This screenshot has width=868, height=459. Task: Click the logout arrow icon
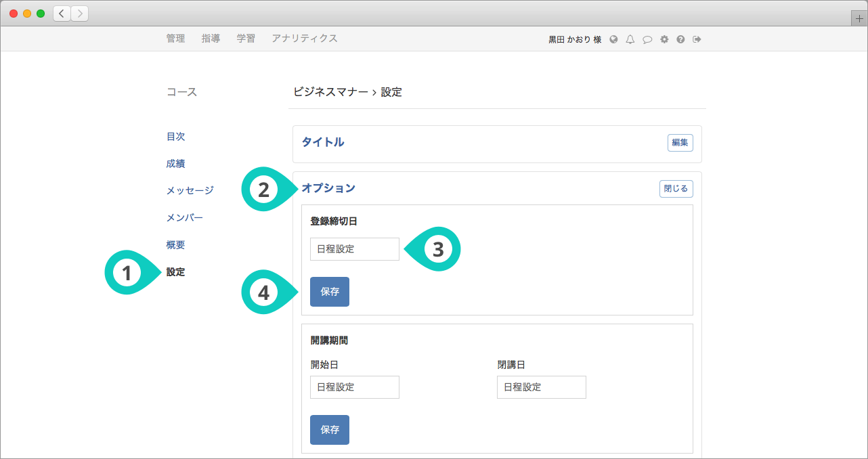tap(697, 39)
